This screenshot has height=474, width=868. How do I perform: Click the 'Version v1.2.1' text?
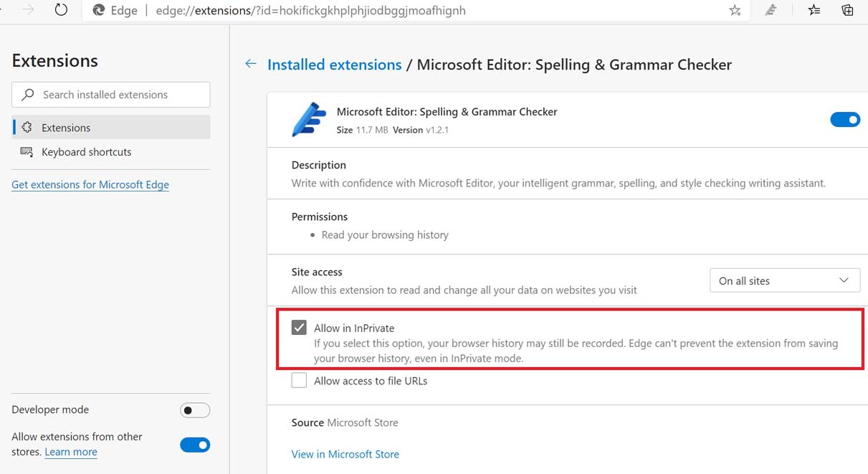(421, 130)
